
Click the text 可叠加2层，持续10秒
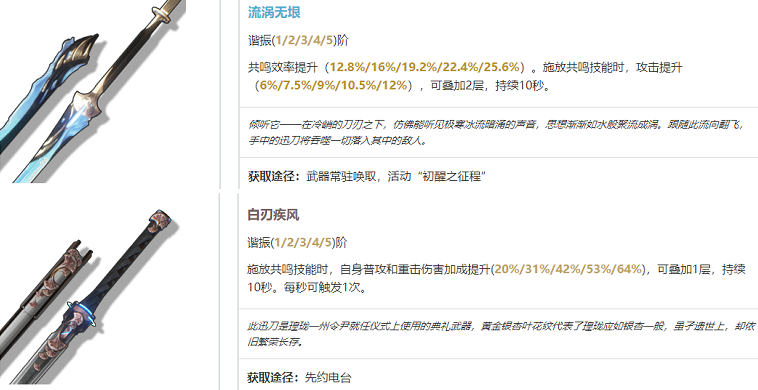tap(490, 86)
